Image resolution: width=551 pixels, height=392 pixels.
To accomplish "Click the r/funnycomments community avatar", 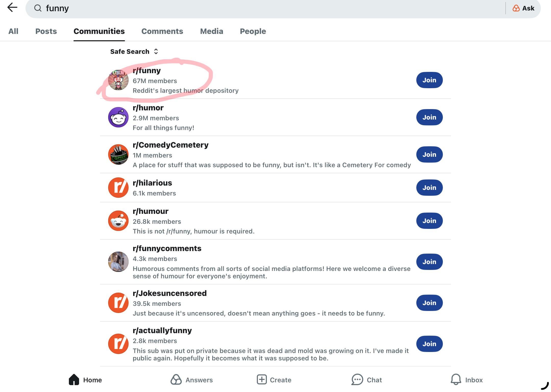I will point(118,262).
